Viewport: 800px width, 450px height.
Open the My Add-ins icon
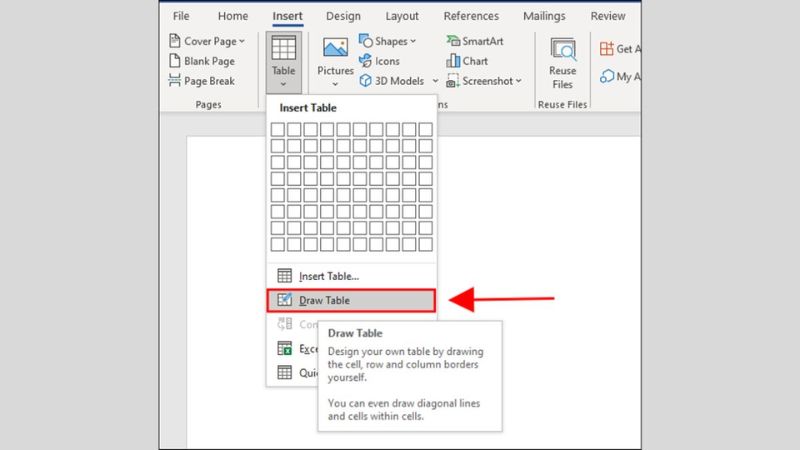click(x=607, y=77)
